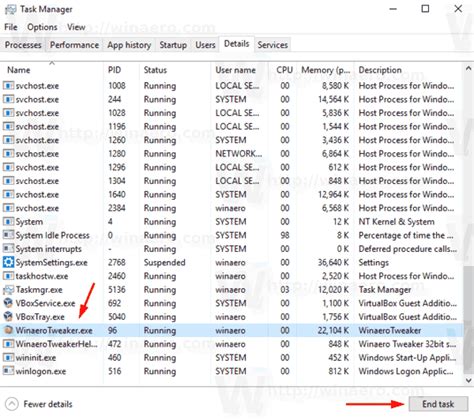Open the Options menu
This screenshot has width=474, height=420.
pos(42,27)
